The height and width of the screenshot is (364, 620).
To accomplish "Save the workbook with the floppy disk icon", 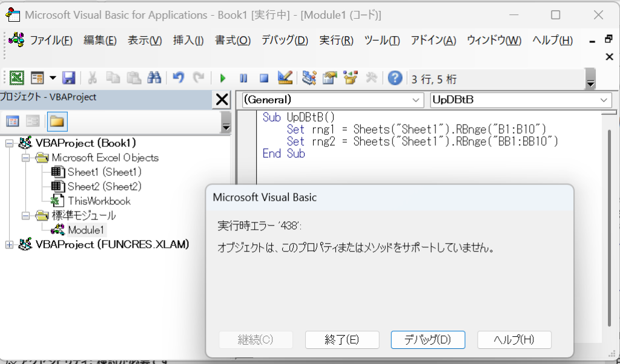I will coord(69,78).
